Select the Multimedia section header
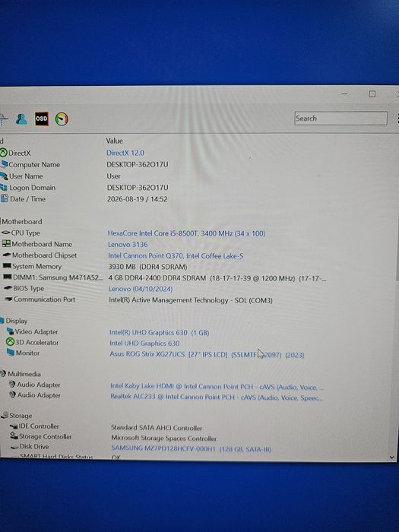The image size is (399, 532). (x=24, y=374)
